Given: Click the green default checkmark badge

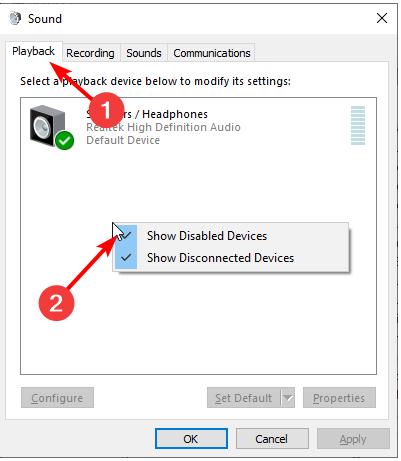Looking at the screenshot, I should tap(65, 140).
